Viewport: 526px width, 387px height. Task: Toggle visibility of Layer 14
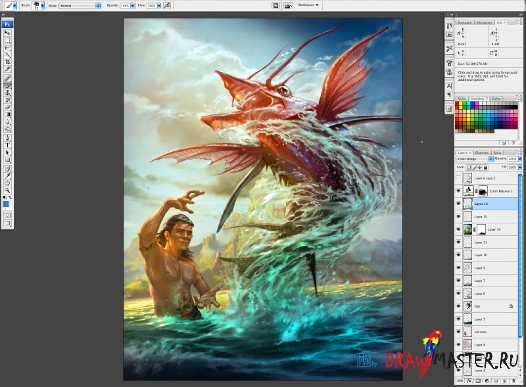[x=459, y=229]
